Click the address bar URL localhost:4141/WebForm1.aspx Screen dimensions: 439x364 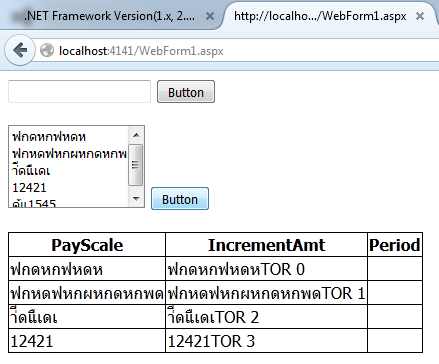point(141,51)
